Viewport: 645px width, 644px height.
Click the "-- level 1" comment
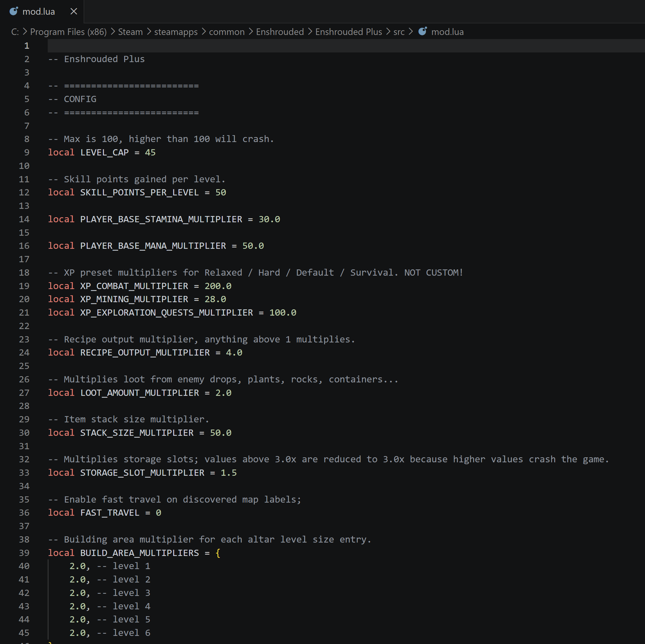(x=124, y=566)
